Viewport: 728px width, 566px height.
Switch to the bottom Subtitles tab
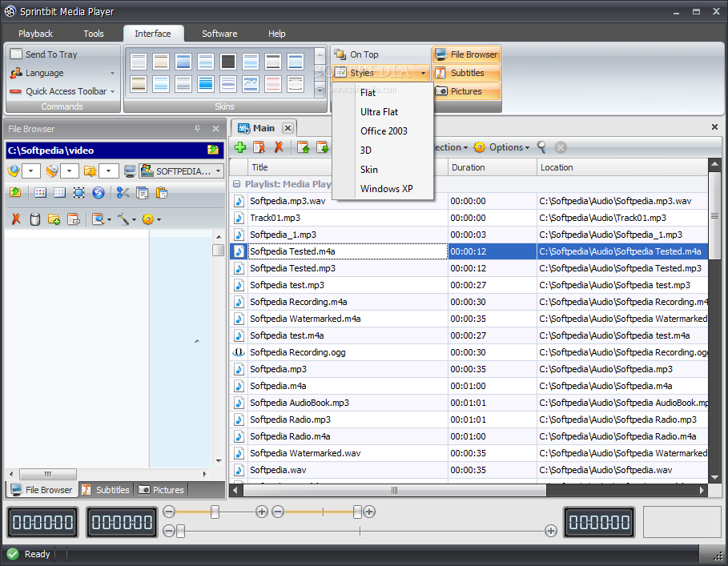[107, 490]
